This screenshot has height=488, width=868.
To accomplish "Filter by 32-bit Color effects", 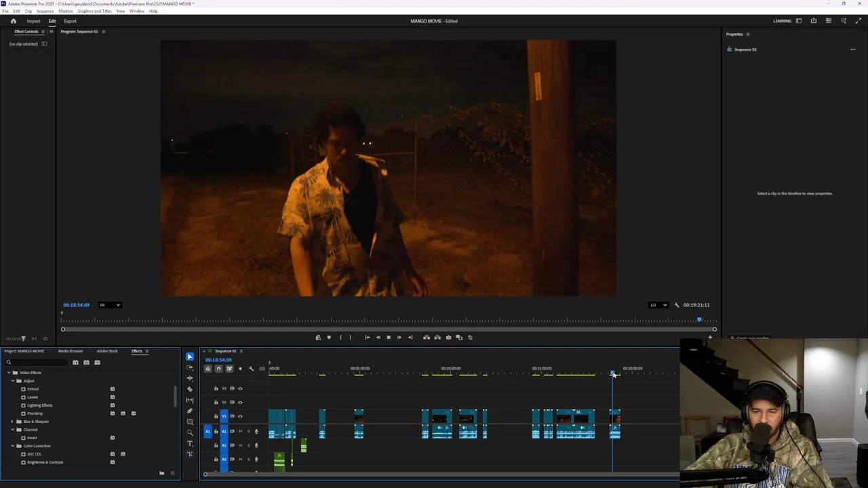I will [x=86, y=363].
